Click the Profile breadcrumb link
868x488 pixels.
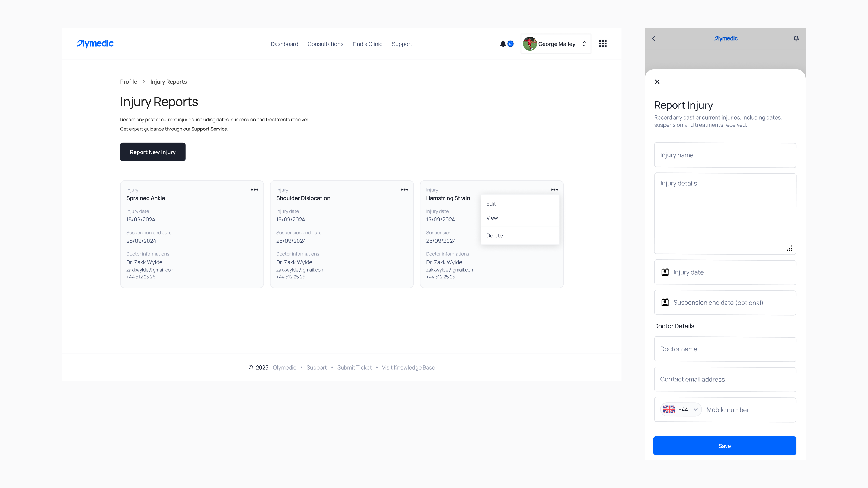(x=128, y=82)
